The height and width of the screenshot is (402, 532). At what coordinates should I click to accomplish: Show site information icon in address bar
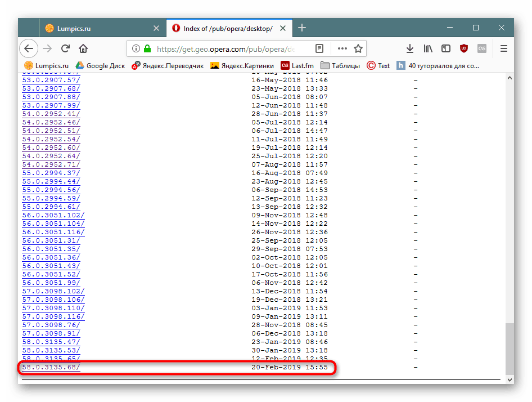[136, 48]
